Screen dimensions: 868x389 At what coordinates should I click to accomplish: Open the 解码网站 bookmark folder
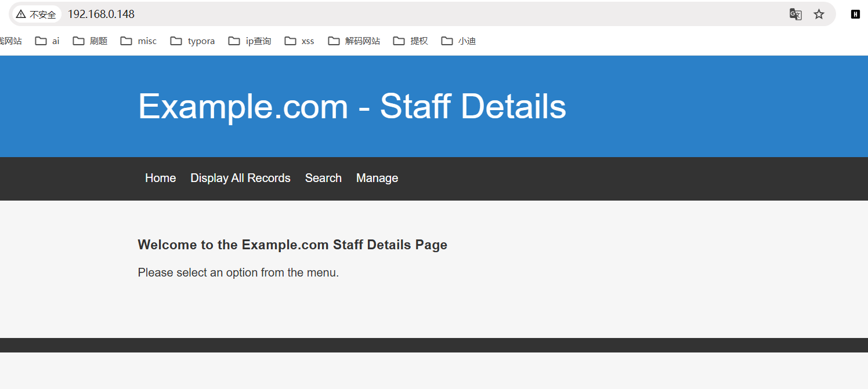click(354, 41)
